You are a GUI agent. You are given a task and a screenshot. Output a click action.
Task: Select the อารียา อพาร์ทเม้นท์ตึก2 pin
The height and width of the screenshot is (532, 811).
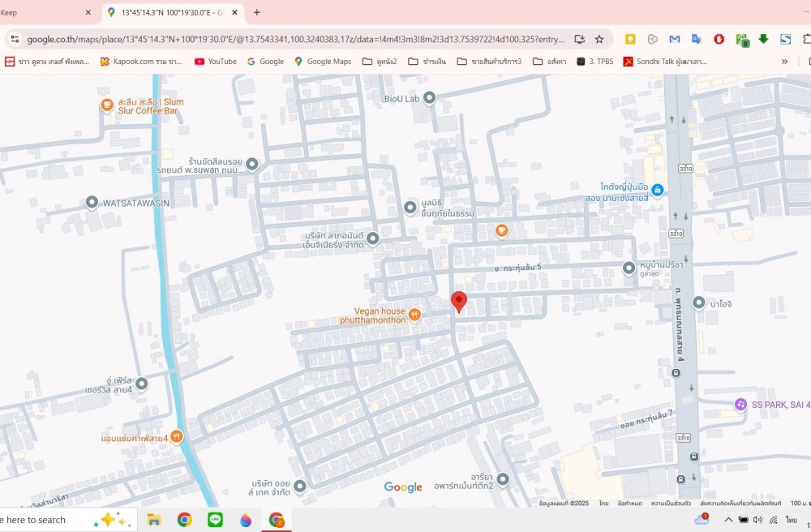(503, 479)
